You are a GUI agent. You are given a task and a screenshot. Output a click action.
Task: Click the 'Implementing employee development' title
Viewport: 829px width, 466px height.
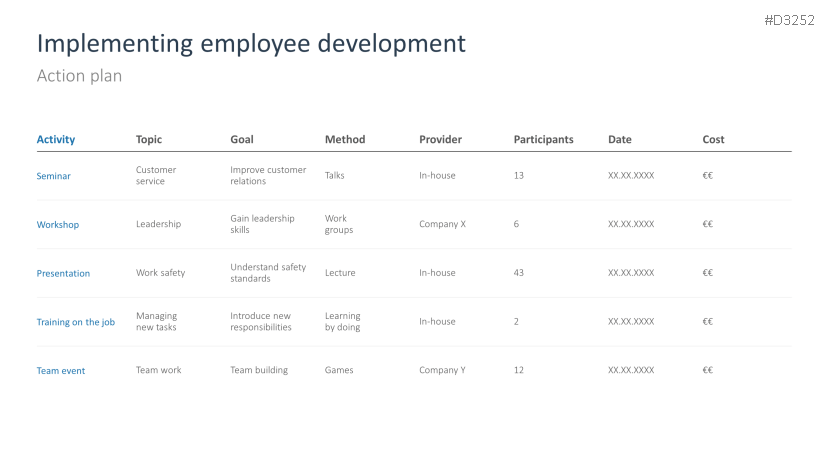(x=251, y=44)
